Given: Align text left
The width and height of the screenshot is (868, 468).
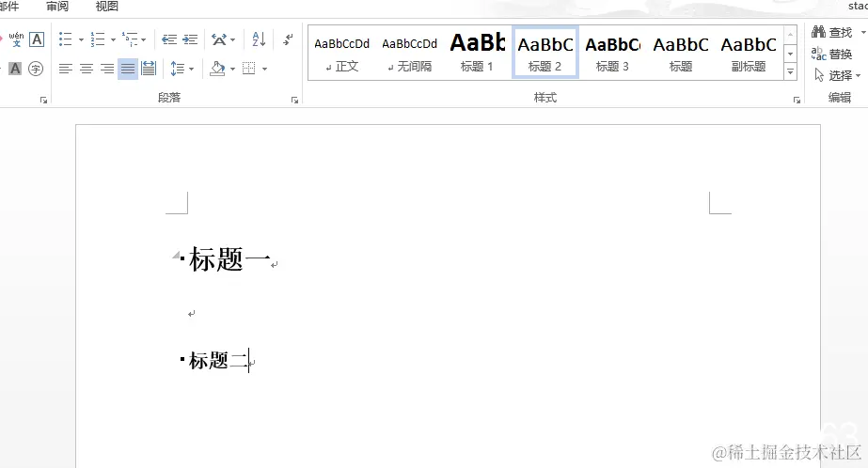Looking at the screenshot, I should 65,69.
